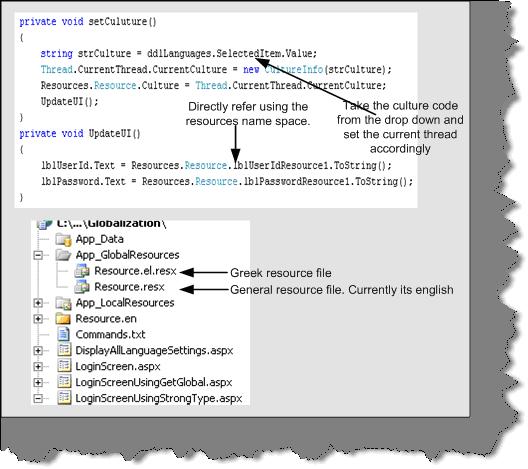This screenshot has width=528, height=469.
Task: Expand the LoginScreen.aspx node
Action: [38, 367]
